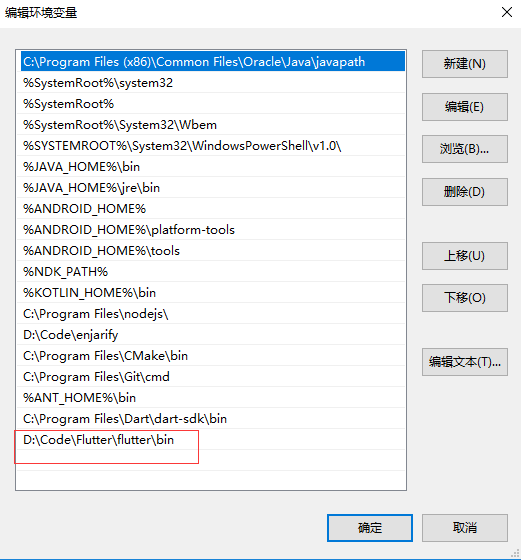Click the 编辑(E) button
521x560 pixels.
click(465, 107)
